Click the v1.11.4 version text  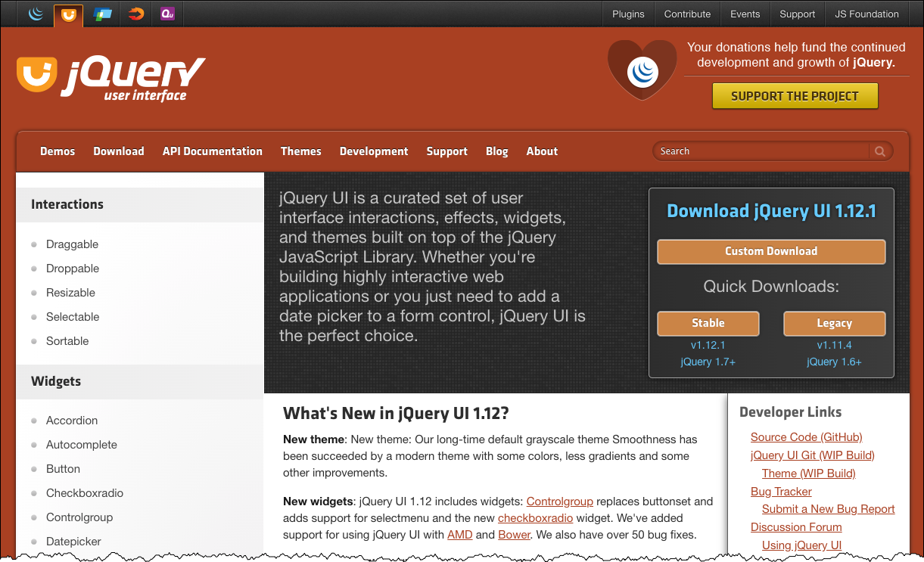click(x=834, y=346)
